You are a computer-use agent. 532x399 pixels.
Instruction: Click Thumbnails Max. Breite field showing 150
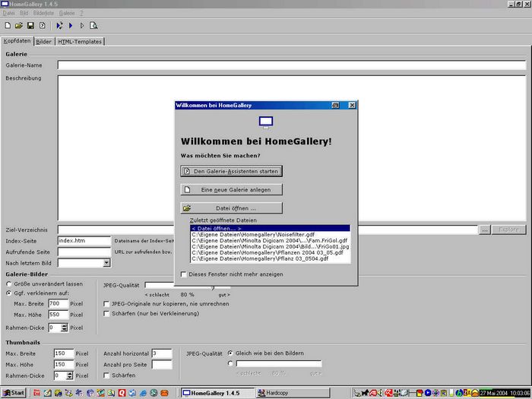(x=64, y=353)
